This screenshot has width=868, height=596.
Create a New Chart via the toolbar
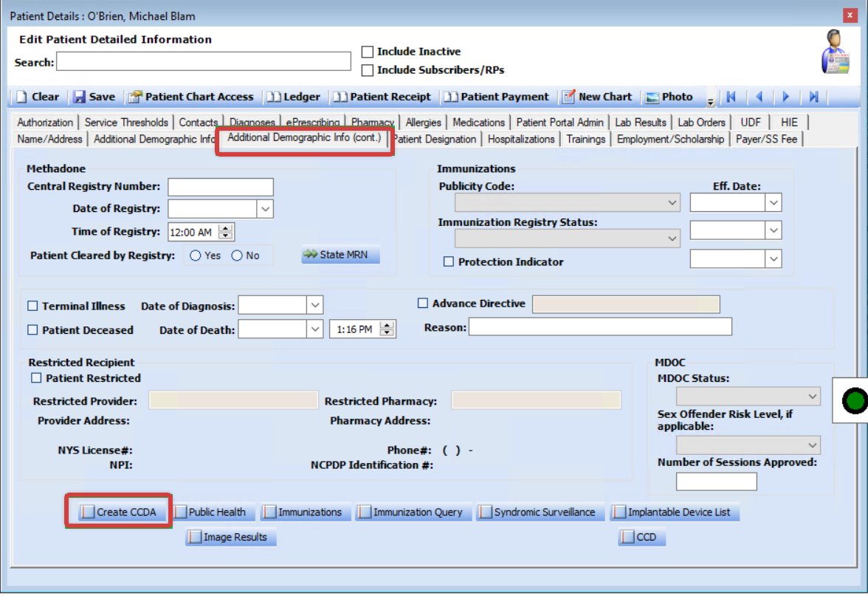pos(597,97)
